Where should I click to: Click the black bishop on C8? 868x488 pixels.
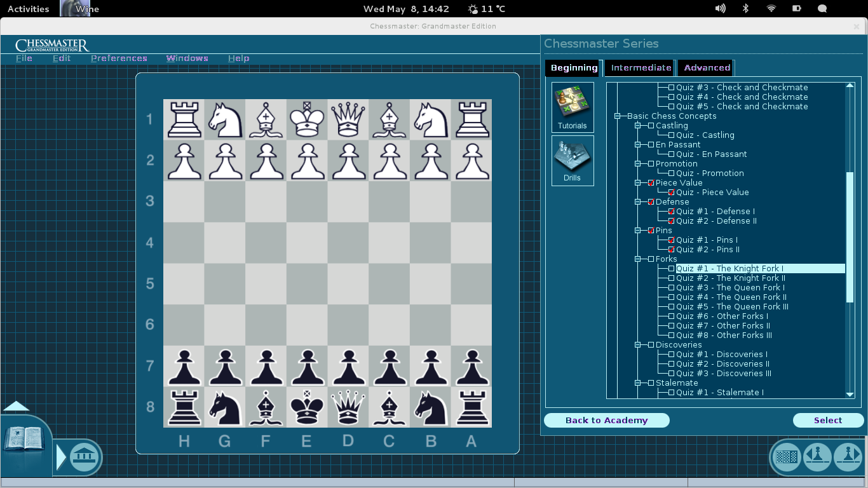(x=389, y=407)
